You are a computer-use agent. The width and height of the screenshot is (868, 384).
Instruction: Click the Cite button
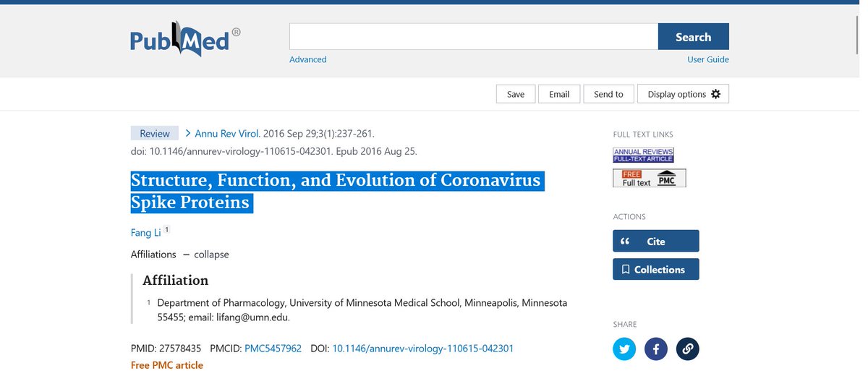655,242
